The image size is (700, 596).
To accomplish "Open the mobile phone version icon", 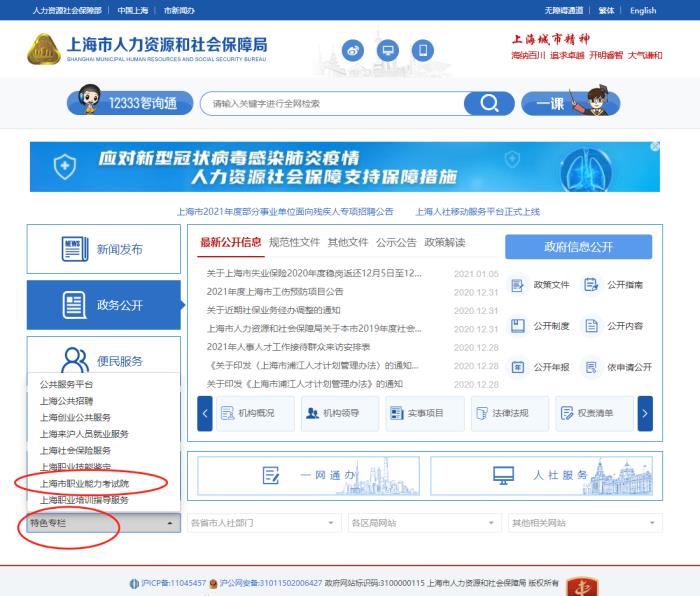I will (422, 50).
